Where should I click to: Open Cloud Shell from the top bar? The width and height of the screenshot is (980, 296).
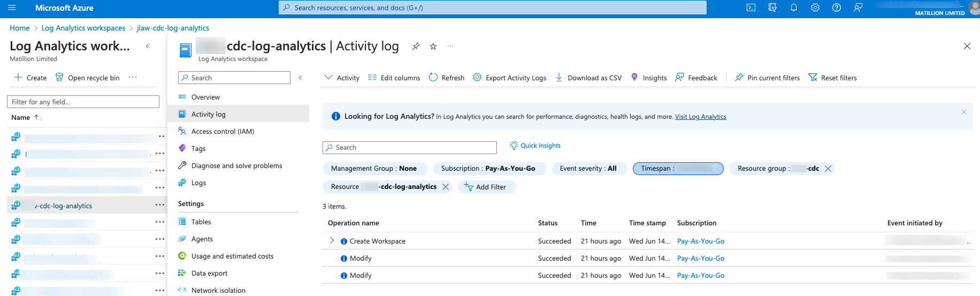coord(751,7)
